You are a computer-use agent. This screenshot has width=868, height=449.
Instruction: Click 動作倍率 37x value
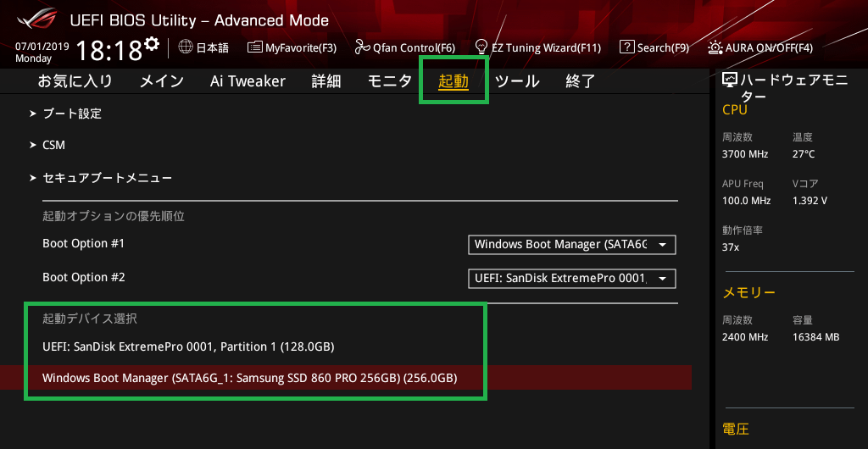[731, 247]
